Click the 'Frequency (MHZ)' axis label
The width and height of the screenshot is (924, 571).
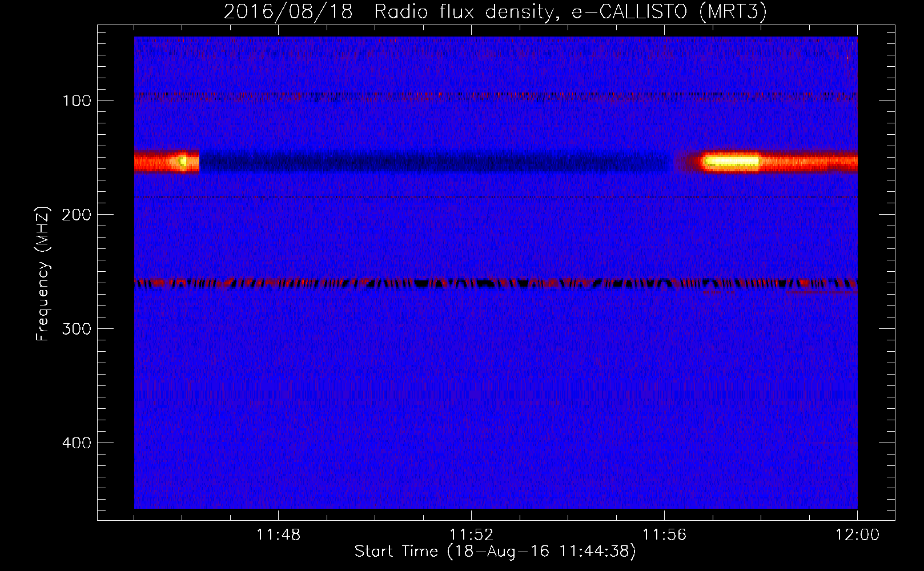tap(43, 274)
